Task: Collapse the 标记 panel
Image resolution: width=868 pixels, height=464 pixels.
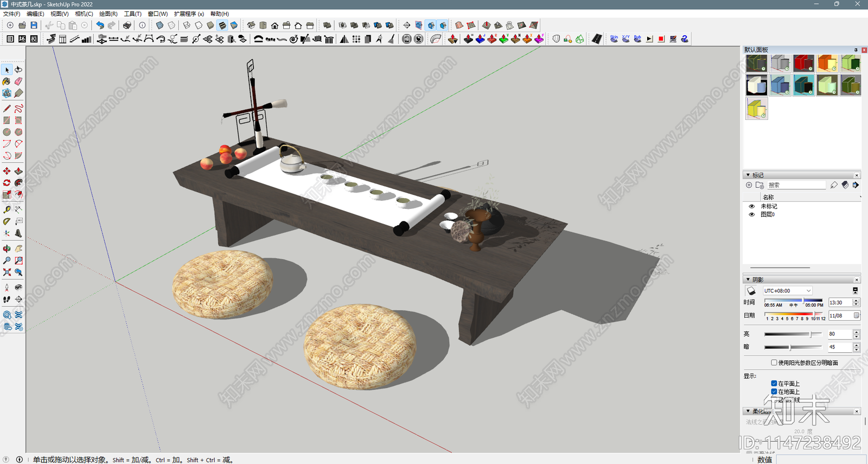Action: 748,175
